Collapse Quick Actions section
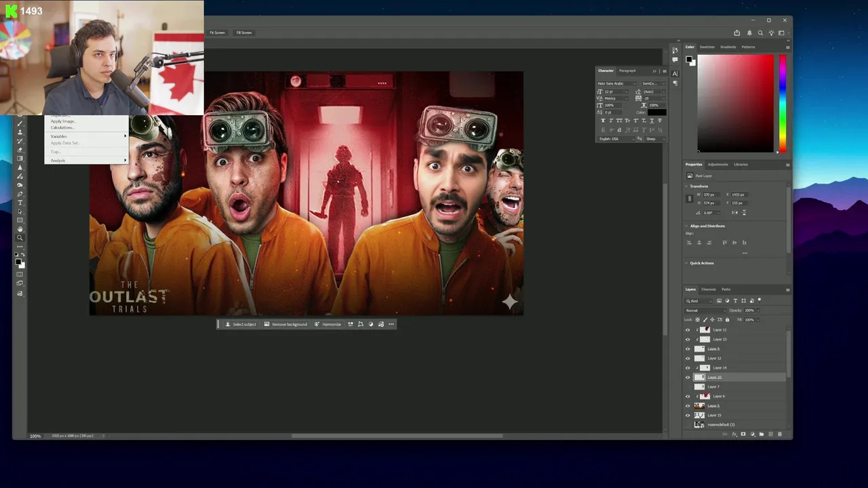 686,263
